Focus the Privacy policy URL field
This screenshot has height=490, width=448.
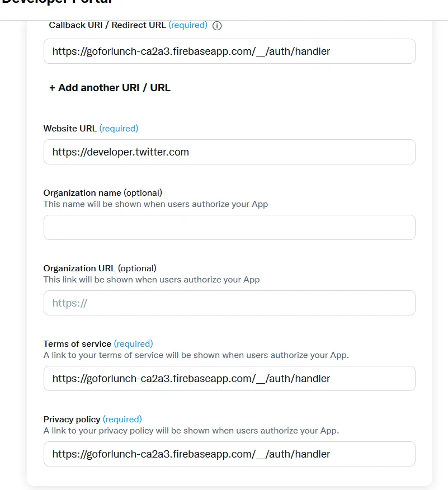[x=229, y=454]
